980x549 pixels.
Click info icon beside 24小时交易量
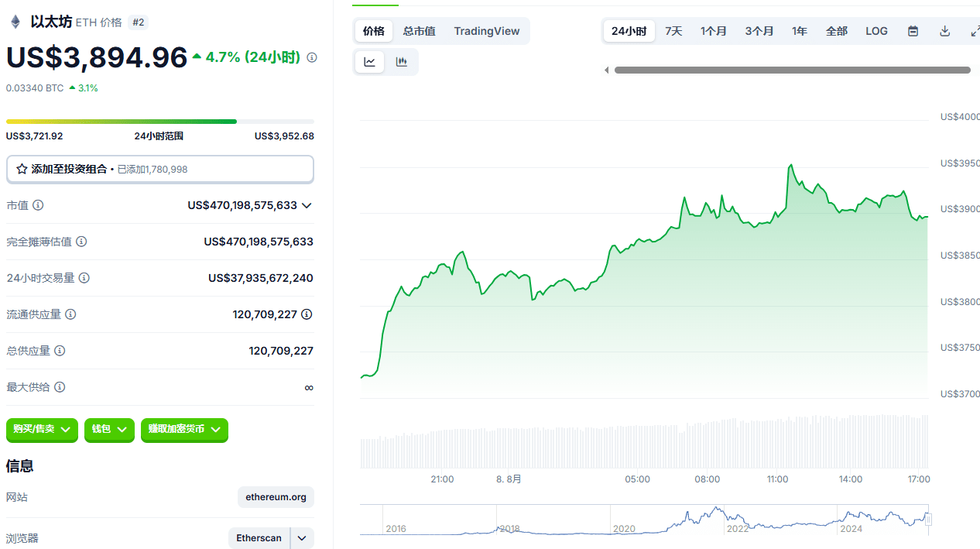(x=84, y=278)
